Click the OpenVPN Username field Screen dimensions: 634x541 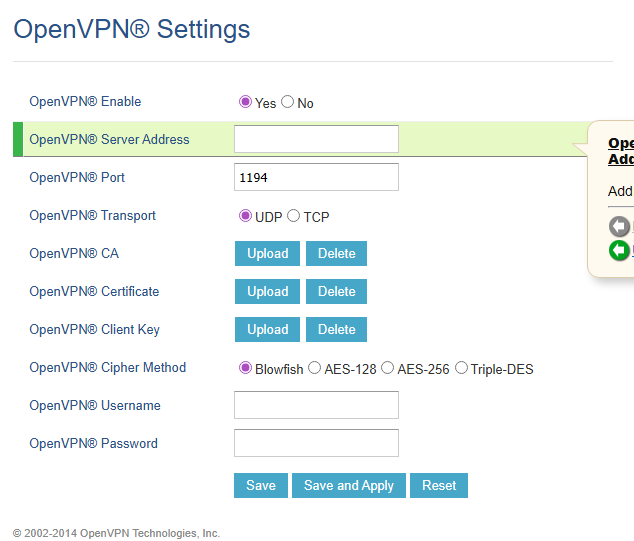pos(316,405)
